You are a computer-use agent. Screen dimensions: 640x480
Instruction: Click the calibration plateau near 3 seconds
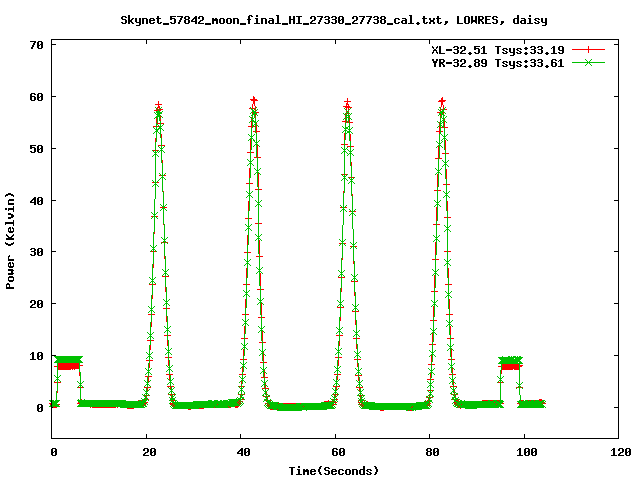tap(69, 362)
